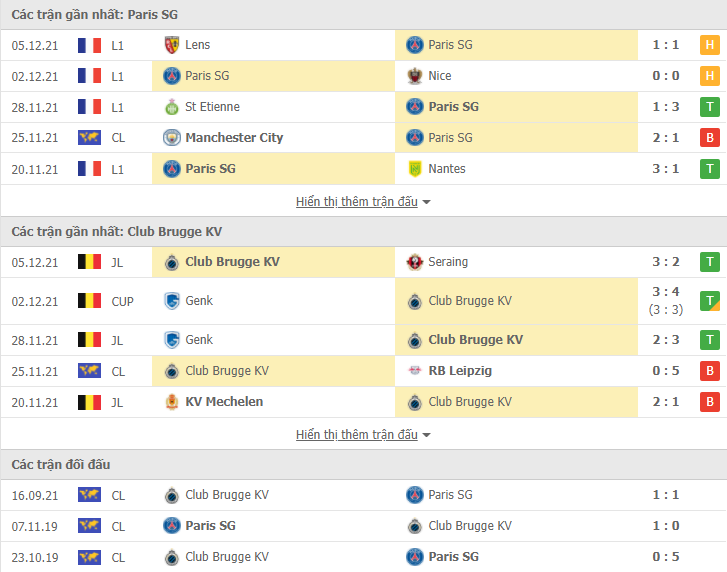Click the KV Mechelen crest icon
The width and height of the screenshot is (727, 572).
pos(172,402)
